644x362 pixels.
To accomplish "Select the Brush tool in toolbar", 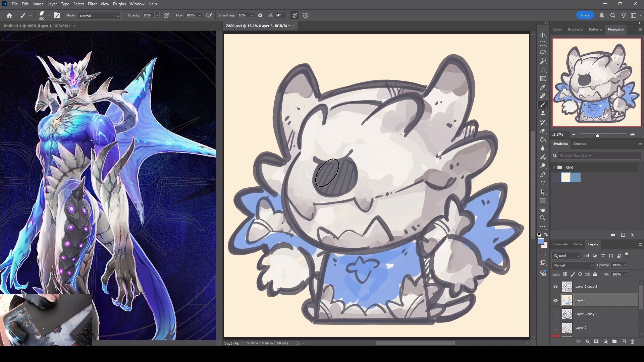I will 543,105.
